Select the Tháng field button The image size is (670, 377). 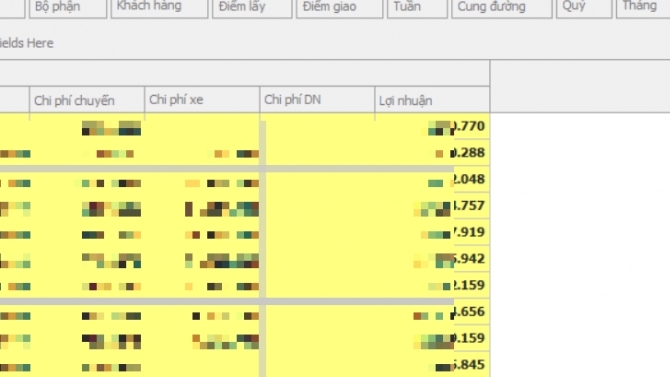(x=643, y=9)
